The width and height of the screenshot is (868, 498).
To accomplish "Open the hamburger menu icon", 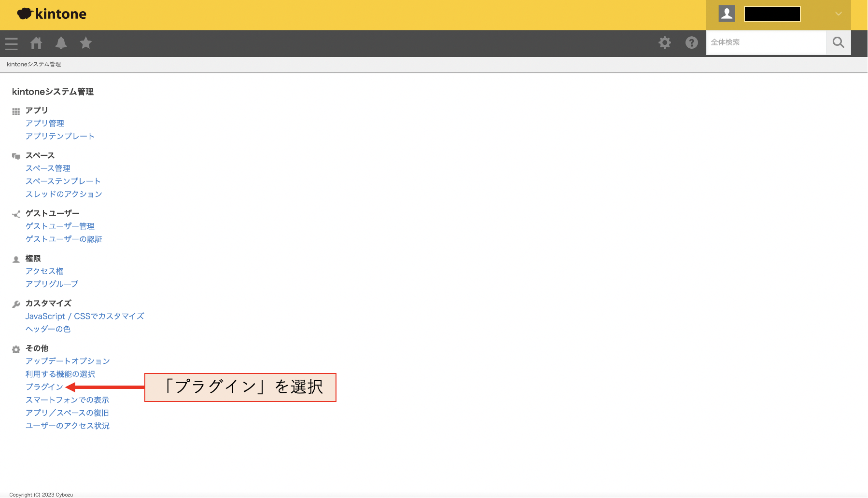I will point(12,43).
